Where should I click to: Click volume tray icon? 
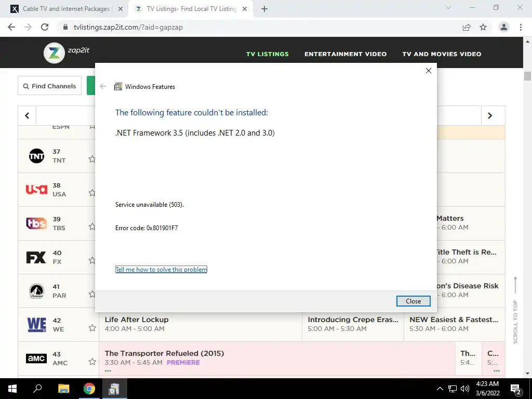[465, 389]
